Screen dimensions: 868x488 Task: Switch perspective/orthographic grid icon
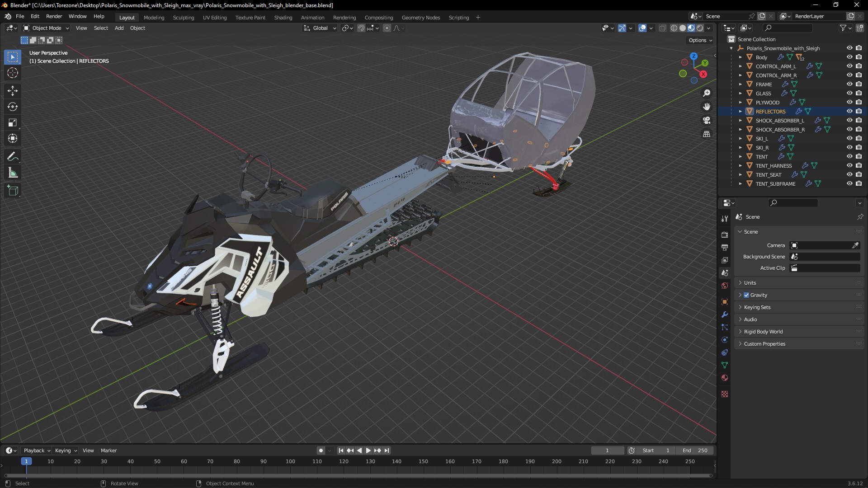coord(707,134)
